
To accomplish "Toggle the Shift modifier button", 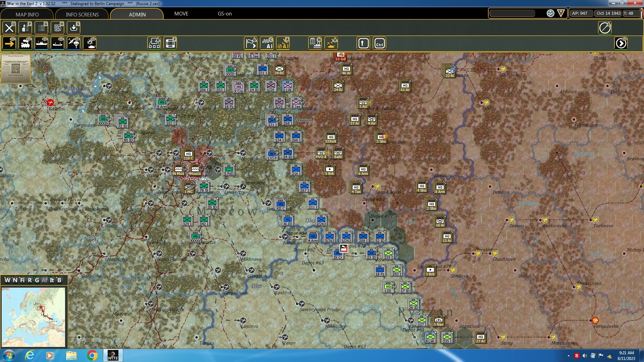I will [x=363, y=43].
